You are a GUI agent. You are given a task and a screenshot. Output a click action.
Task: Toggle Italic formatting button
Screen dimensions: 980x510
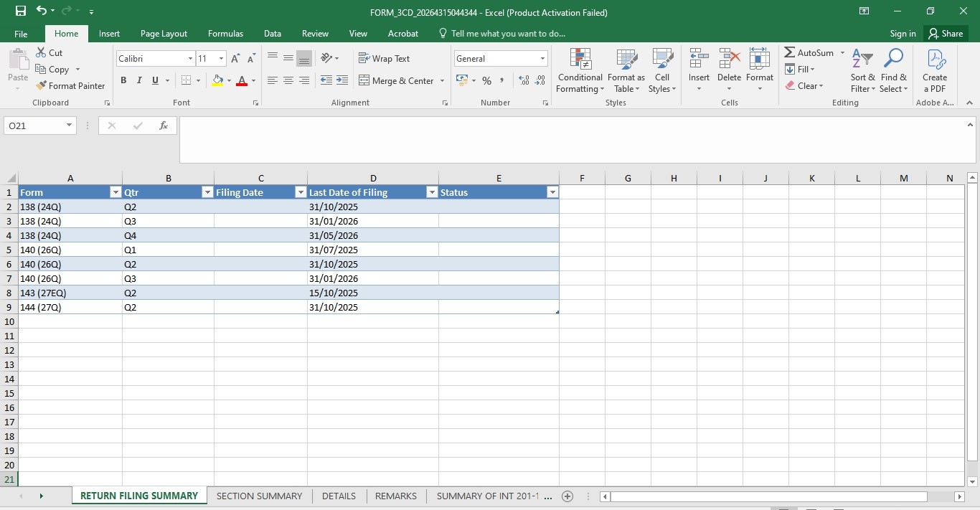click(139, 80)
